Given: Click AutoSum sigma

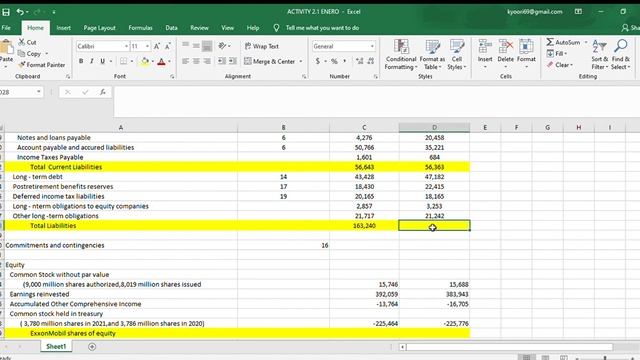Looking at the screenshot, I should point(550,42).
